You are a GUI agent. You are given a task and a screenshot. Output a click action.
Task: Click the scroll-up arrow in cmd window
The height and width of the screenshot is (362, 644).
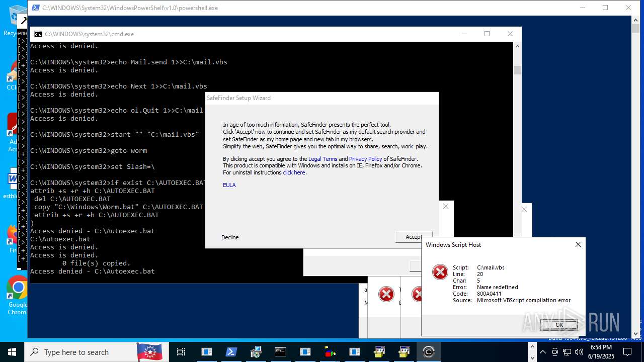coord(517,46)
